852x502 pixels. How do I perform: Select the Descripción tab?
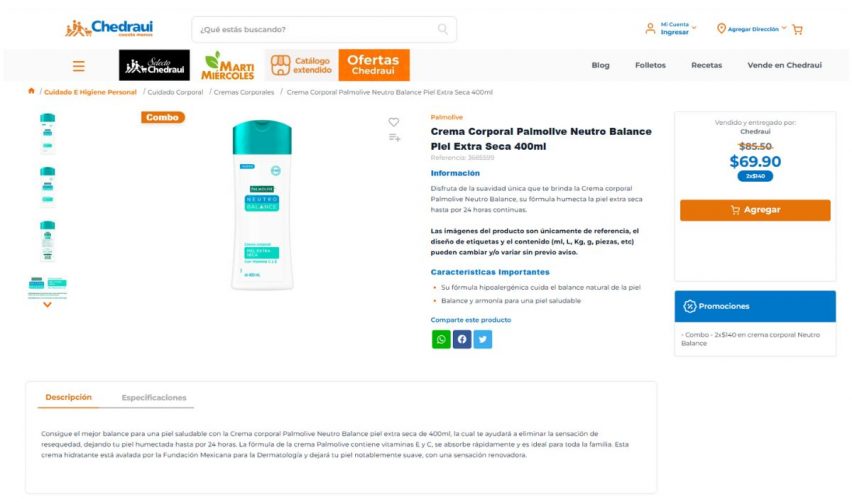[x=68, y=397]
